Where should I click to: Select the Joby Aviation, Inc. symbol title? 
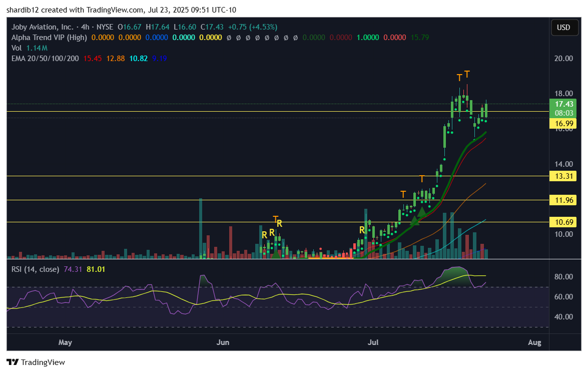[x=43, y=27]
